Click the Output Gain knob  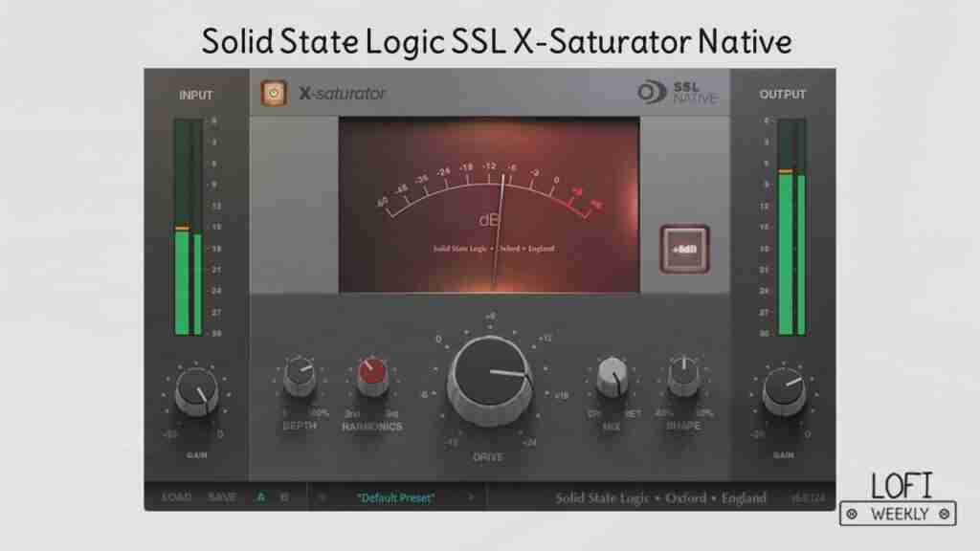[783, 393]
